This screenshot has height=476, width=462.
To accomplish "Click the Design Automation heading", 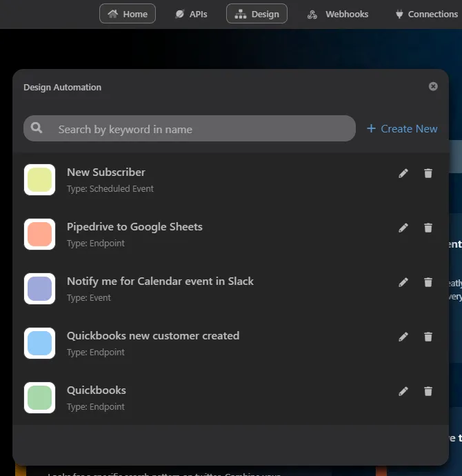I will point(63,88).
